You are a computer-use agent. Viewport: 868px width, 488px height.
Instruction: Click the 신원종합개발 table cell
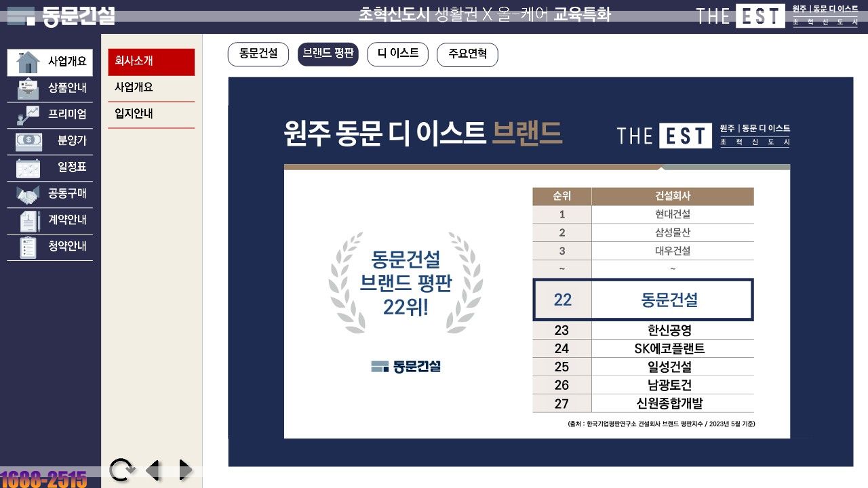(673, 403)
